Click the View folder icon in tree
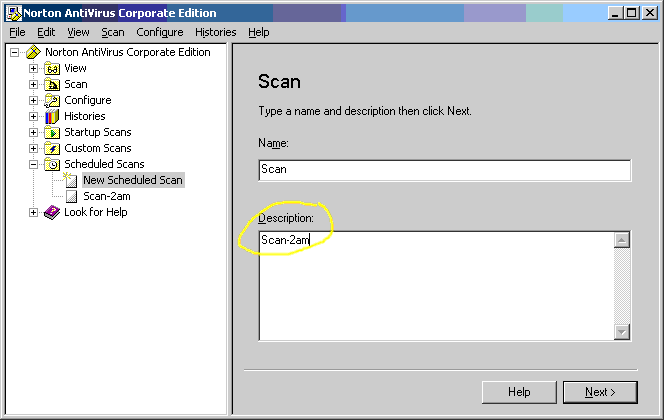The width and height of the screenshot is (664, 420). (x=52, y=68)
